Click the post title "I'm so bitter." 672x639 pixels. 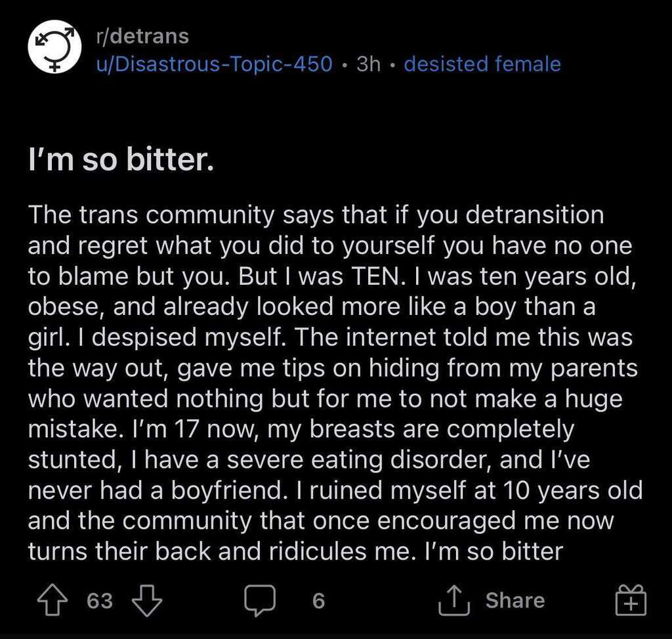pos(121,159)
